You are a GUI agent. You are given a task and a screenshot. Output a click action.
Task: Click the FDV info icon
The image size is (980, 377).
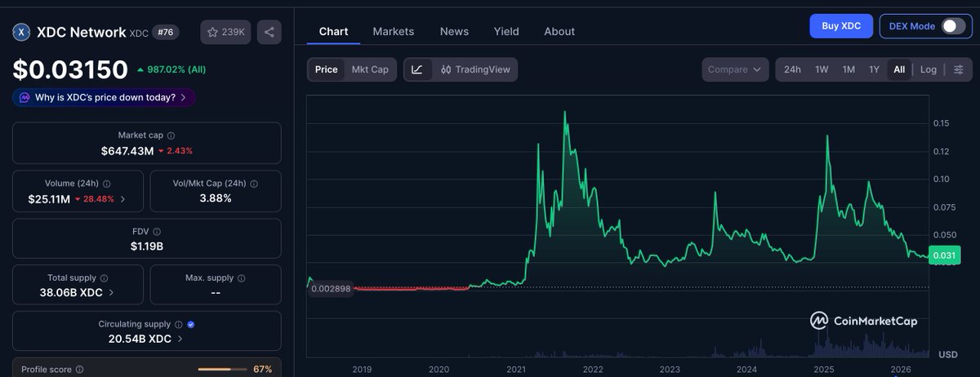click(157, 232)
